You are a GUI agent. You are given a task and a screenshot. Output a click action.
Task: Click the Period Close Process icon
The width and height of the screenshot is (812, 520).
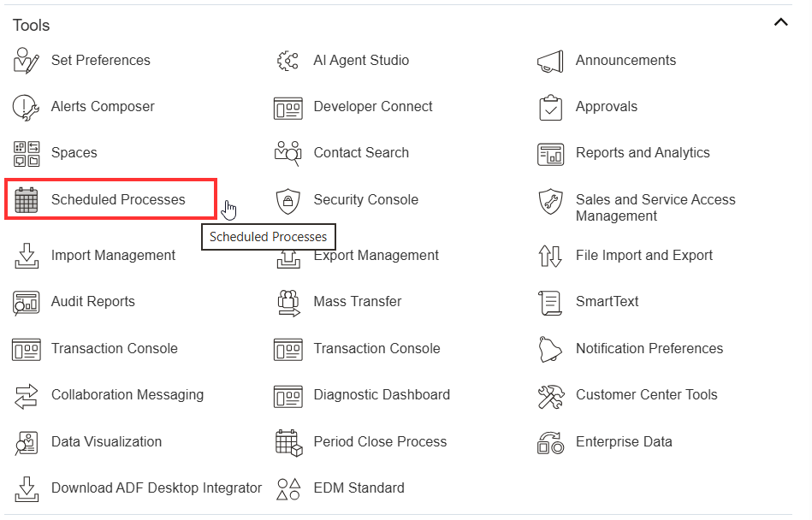288,442
